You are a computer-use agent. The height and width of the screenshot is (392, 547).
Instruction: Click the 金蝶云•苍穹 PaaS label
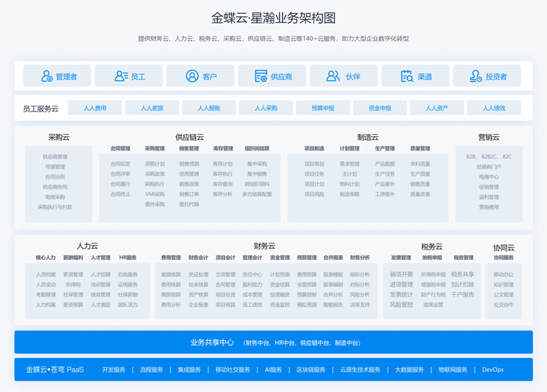tap(55, 369)
